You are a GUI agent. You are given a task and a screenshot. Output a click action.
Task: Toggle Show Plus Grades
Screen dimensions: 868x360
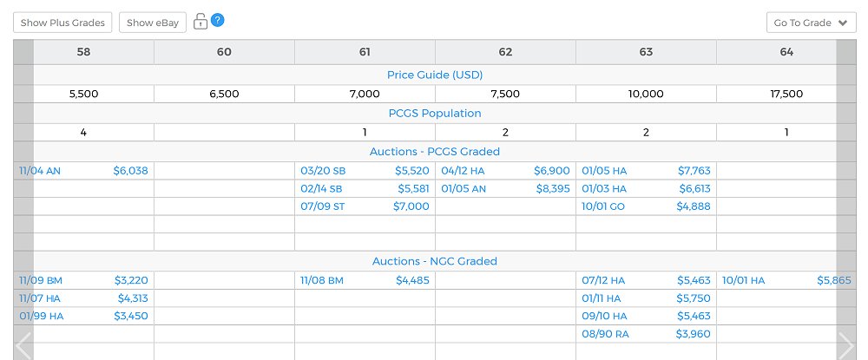62,23
